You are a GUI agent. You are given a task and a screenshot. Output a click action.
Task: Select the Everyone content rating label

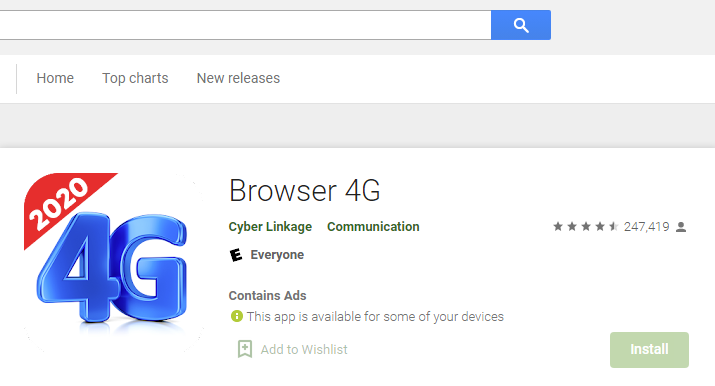point(277,255)
